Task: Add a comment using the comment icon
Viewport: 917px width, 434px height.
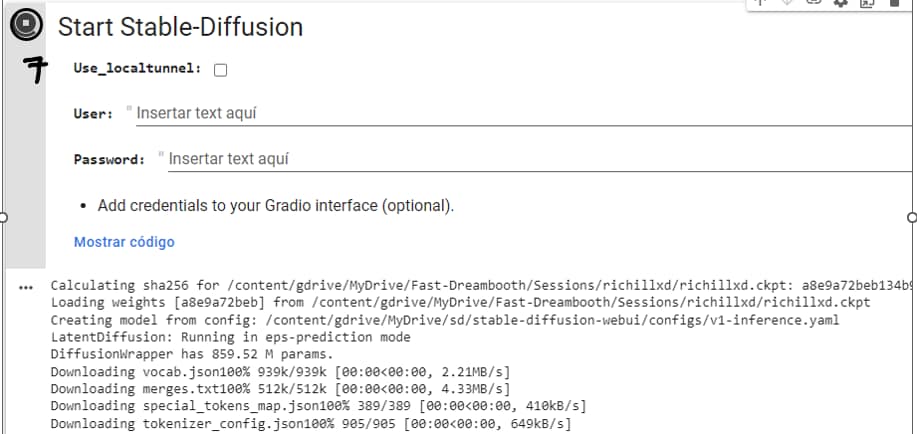Action: click(816, 4)
